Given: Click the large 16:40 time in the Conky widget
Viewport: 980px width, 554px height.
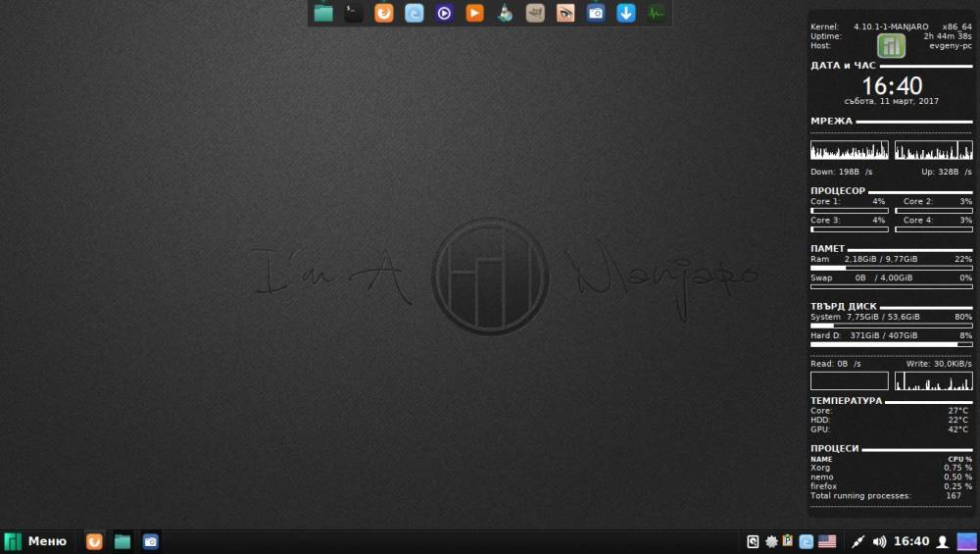Looking at the screenshot, I should pos(892,85).
